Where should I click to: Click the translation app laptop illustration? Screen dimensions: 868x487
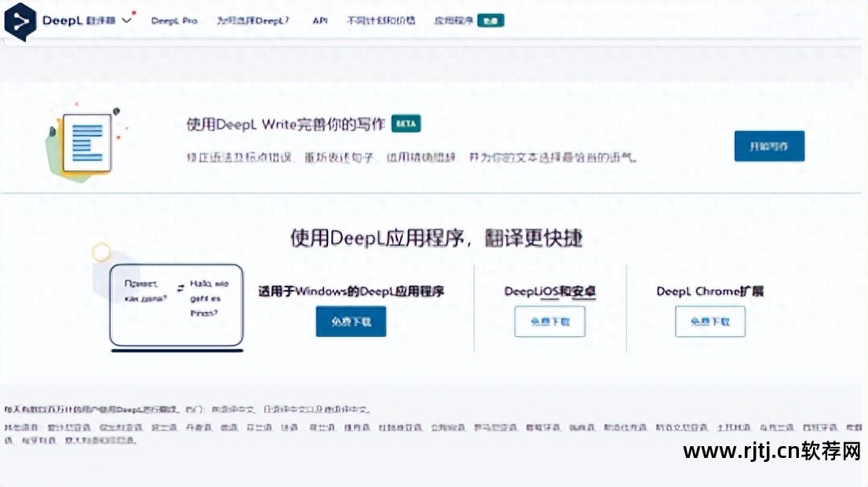(176, 306)
